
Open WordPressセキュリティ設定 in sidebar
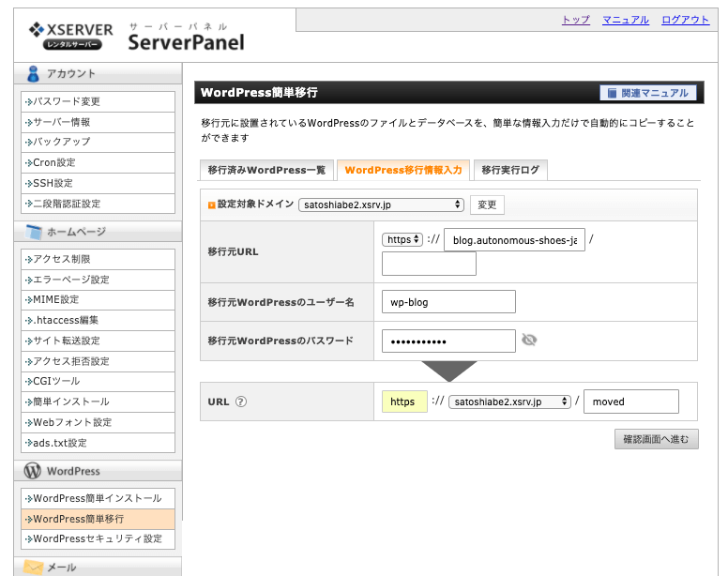click(98, 538)
